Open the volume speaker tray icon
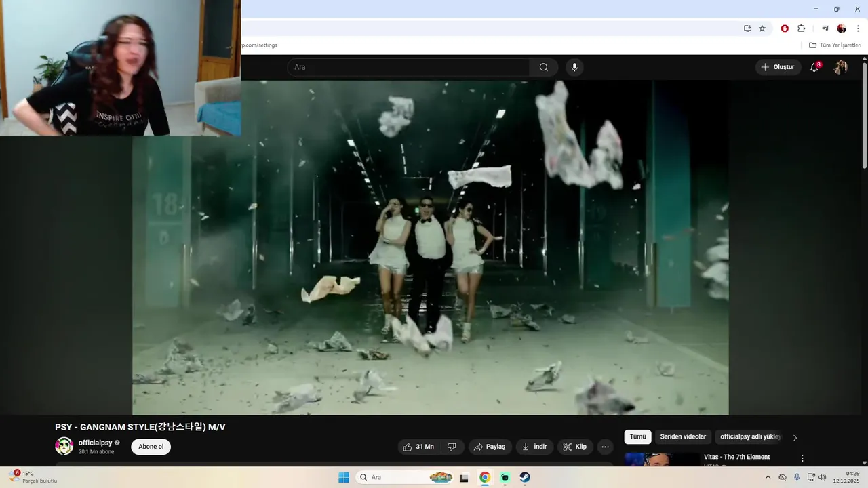 (823, 477)
